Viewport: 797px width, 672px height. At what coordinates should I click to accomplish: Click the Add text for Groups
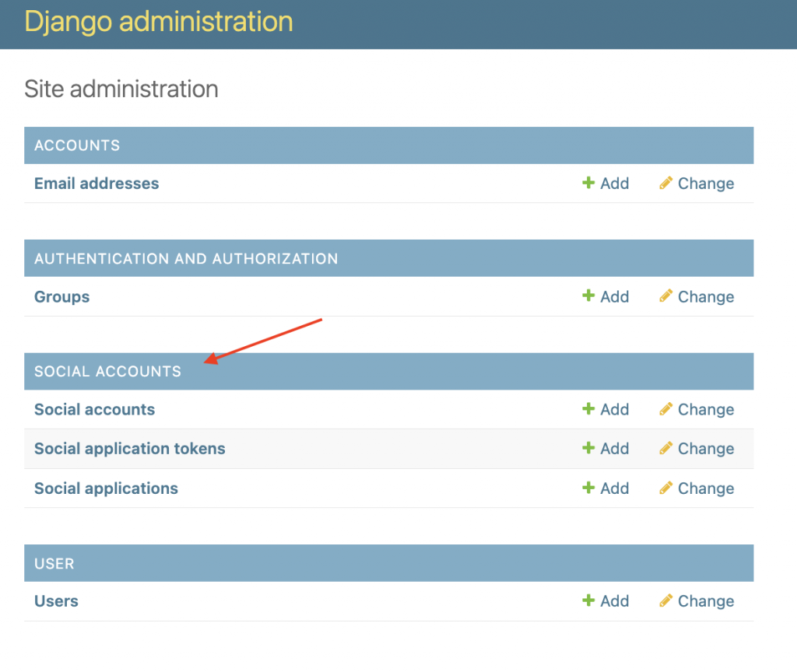(x=615, y=296)
